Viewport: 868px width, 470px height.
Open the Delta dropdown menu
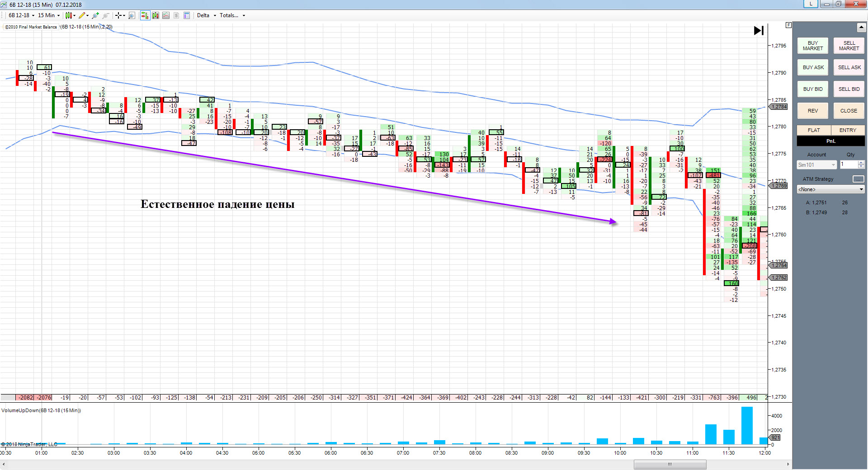click(x=206, y=15)
